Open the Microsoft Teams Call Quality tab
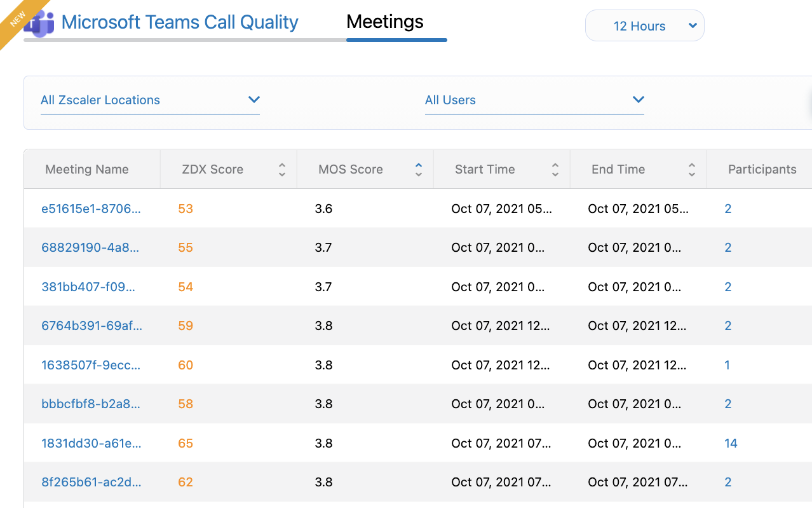The height and width of the screenshot is (508, 812). click(x=180, y=23)
